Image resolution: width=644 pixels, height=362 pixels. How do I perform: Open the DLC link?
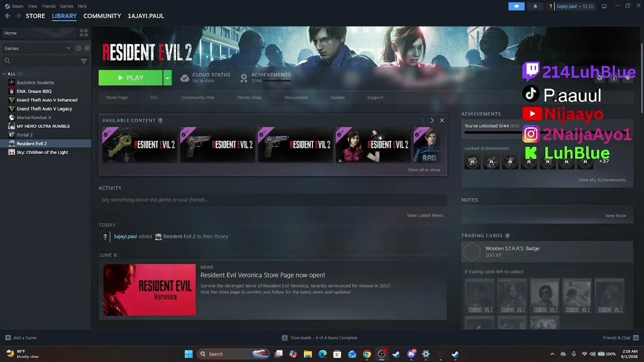154,98
